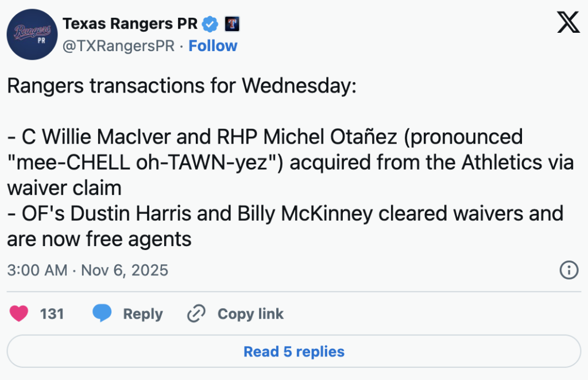Follow the Texas Rangers PR account

[213, 46]
